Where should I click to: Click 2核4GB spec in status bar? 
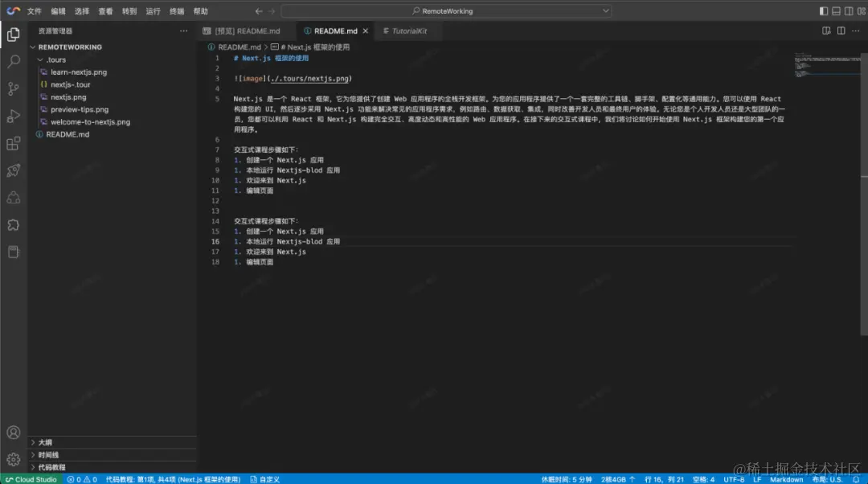[x=618, y=479]
